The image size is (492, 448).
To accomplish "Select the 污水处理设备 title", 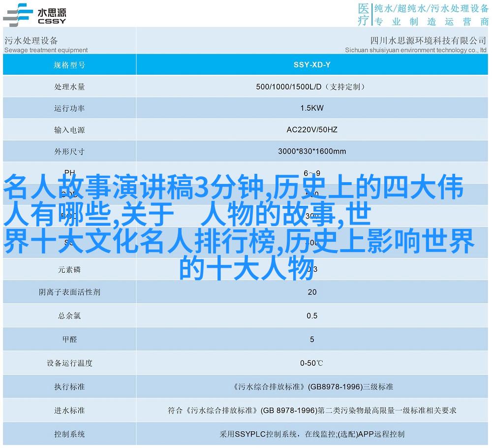I will point(31,40).
